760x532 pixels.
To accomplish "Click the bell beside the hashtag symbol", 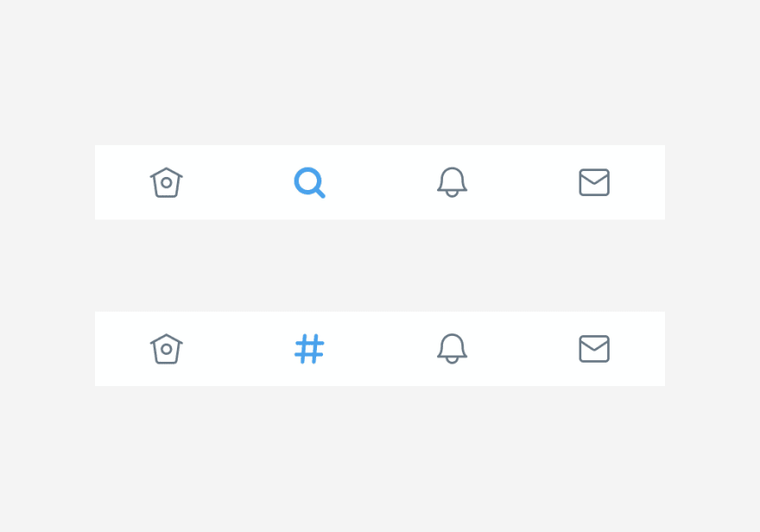I will 452,348.
